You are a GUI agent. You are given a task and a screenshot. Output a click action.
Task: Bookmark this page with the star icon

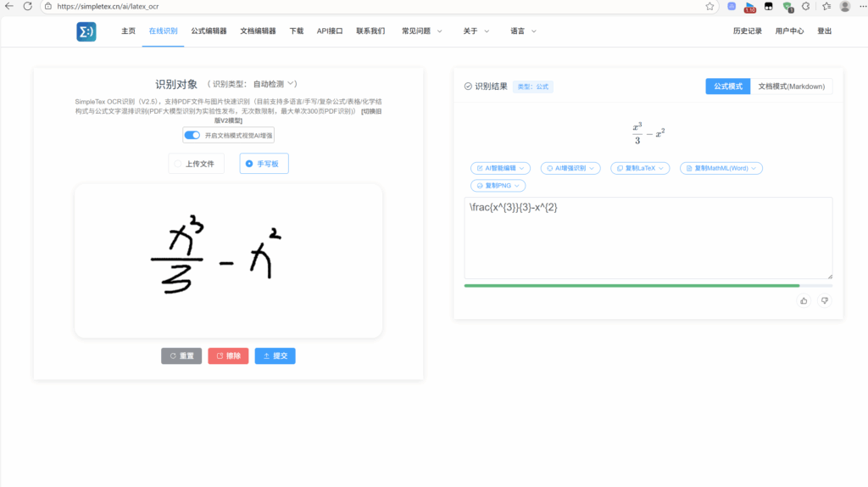pos(709,6)
